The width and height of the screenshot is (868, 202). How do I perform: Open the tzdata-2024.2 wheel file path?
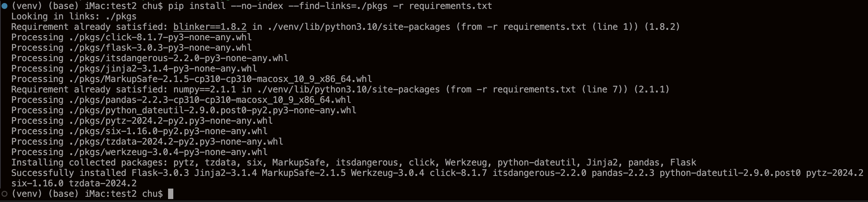pos(176,142)
